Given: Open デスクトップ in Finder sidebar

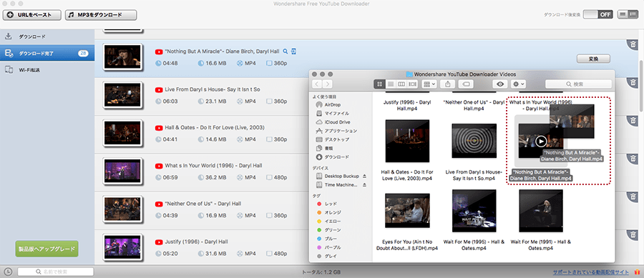Looking at the screenshot, I should pyautogui.click(x=336, y=139).
